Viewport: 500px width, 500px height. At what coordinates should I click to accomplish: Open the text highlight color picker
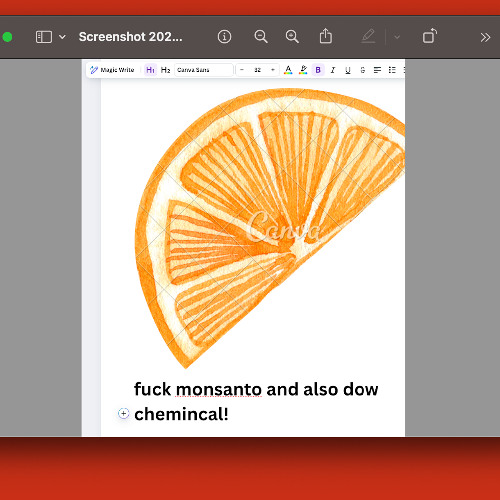tap(303, 70)
